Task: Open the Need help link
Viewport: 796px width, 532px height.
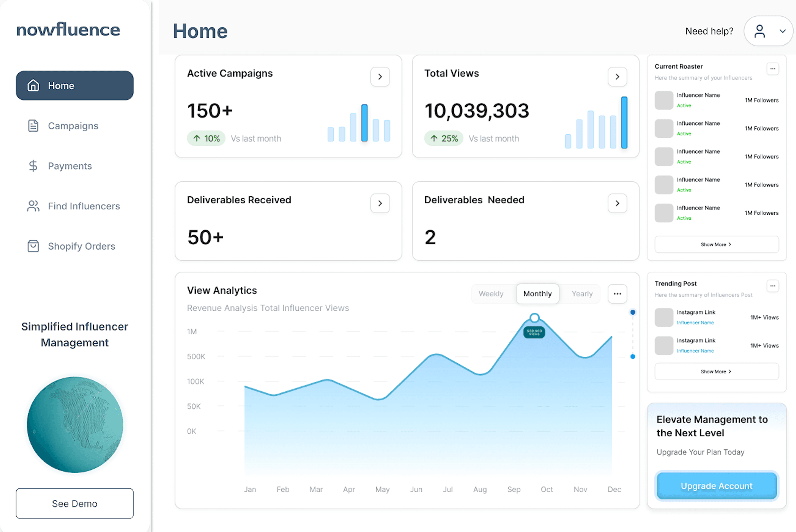Action: pyautogui.click(x=709, y=31)
